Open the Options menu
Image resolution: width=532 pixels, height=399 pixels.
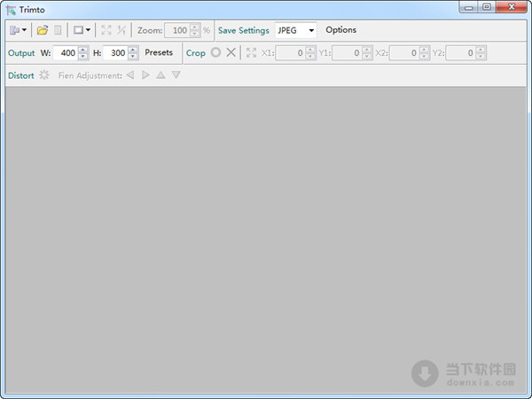coord(340,30)
